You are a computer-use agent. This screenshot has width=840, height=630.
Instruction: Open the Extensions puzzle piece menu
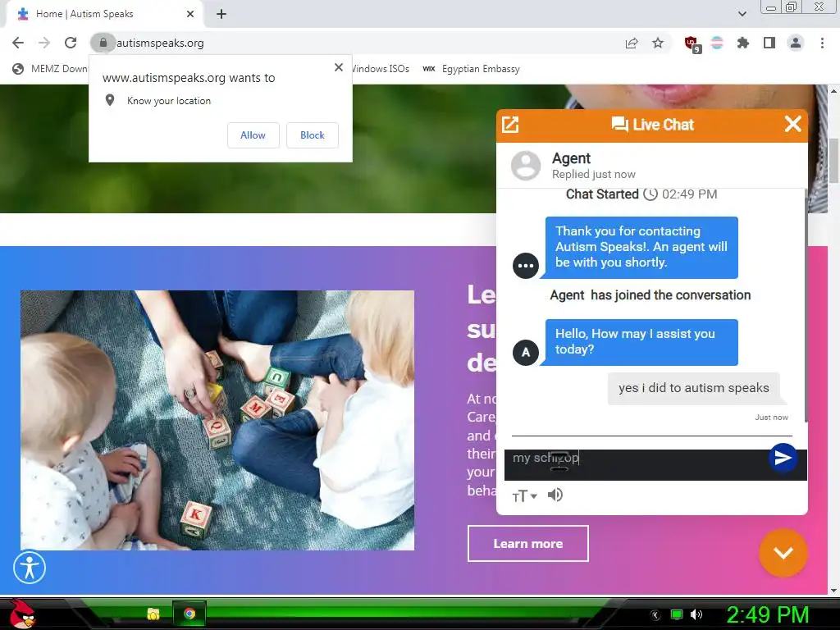(x=742, y=43)
